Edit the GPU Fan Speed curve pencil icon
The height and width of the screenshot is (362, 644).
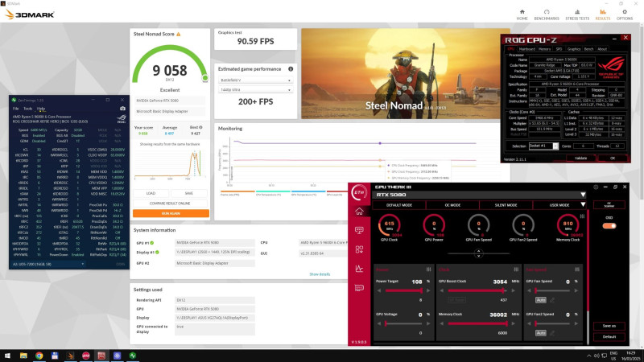pos(552,300)
